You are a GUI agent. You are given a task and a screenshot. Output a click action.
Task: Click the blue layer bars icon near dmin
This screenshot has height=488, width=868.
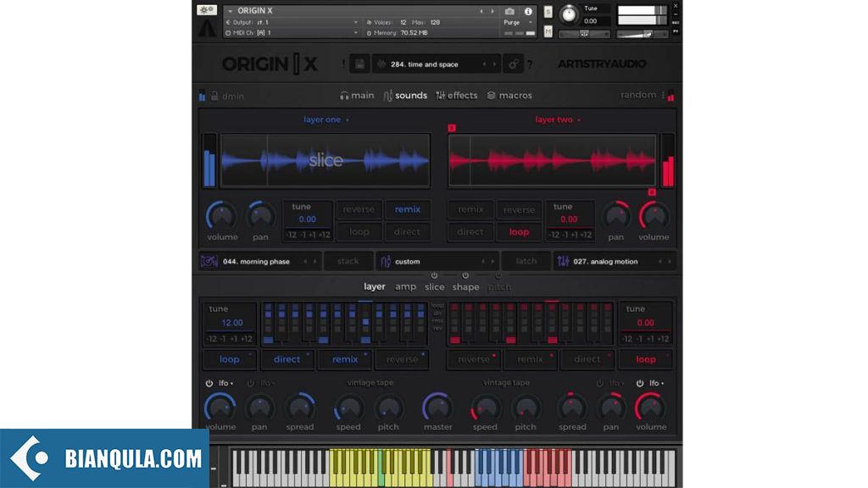(x=202, y=96)
